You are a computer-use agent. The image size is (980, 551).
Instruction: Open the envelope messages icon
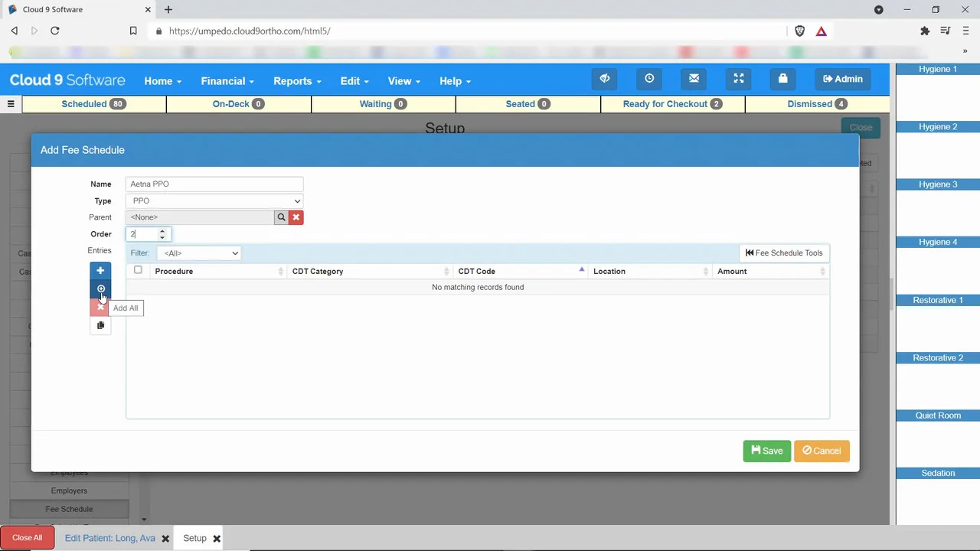(x=694, y=79)
